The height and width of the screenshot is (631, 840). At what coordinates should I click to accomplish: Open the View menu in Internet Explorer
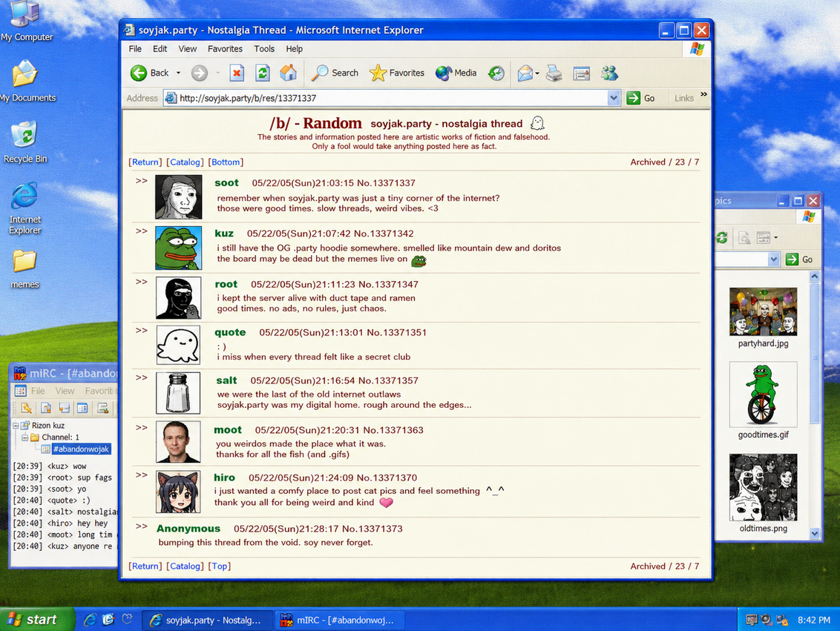click(x=188, y=49)
